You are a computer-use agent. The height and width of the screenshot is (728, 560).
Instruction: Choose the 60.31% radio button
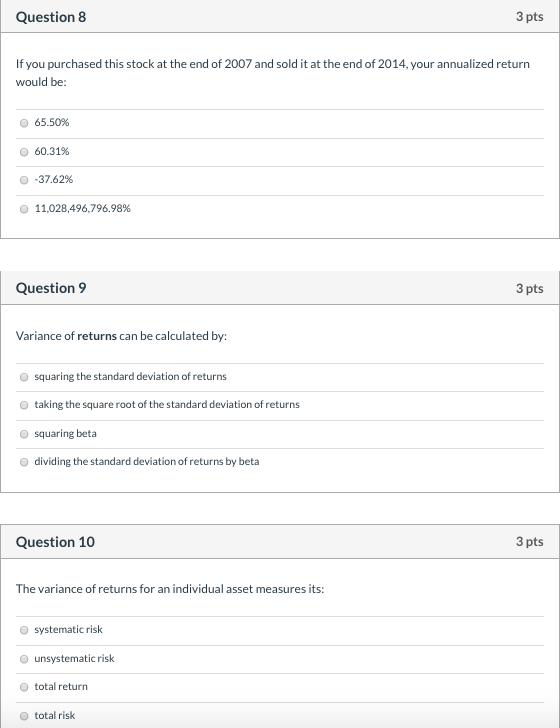coord(24,152)
